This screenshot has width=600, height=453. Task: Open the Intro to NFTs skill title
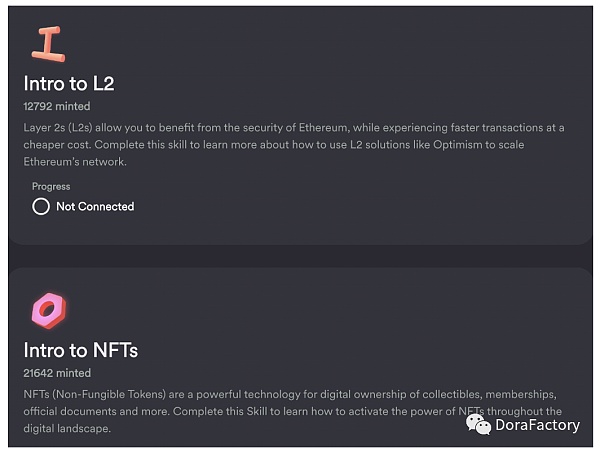click(80, 350)
